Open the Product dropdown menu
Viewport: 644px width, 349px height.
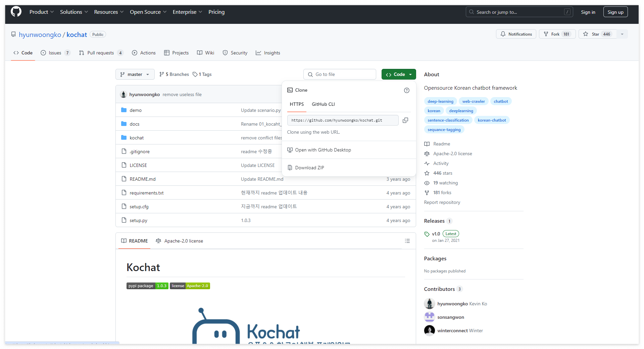42,12
